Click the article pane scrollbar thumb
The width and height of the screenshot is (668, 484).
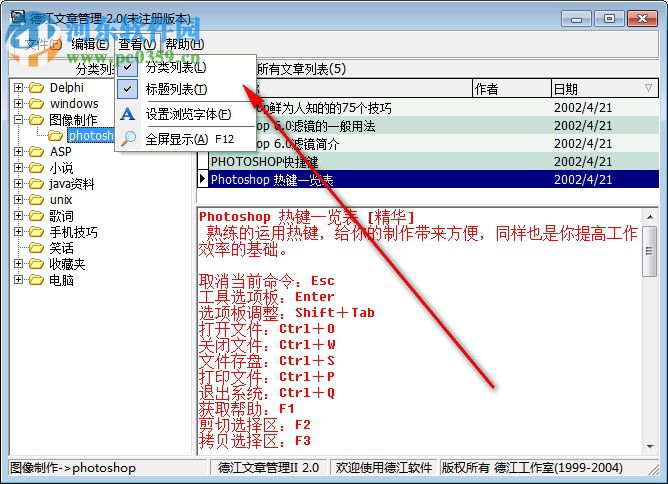coord(650,251)
